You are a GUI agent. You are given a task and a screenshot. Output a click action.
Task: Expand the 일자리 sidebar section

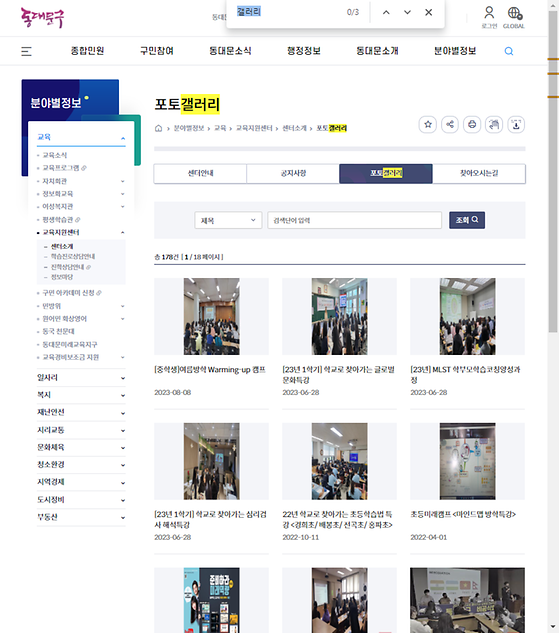tap(81, 378)
